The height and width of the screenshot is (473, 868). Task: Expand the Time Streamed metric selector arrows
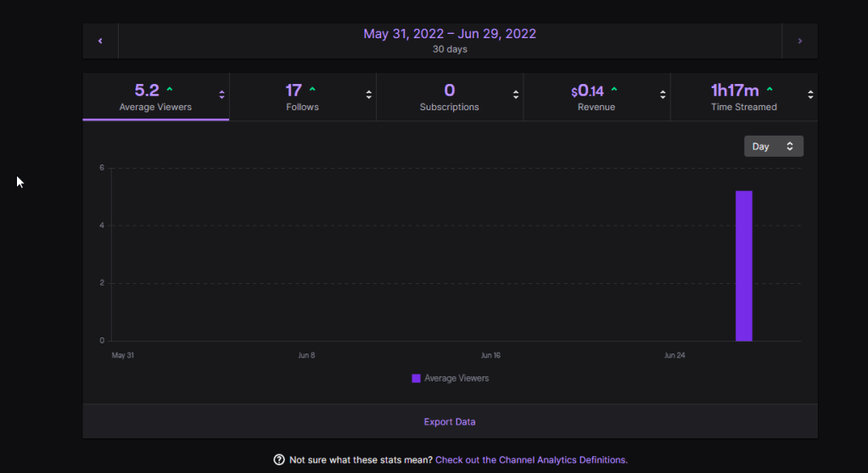pos(810,95)
